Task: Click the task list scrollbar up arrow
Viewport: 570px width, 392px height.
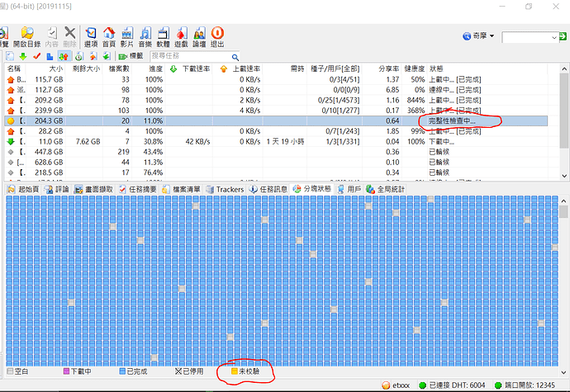Action: click(564, 68)
